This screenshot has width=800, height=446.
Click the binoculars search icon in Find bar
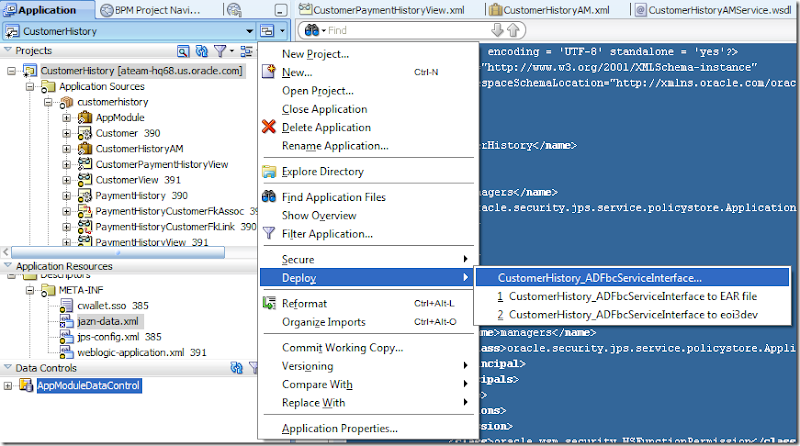311,31
